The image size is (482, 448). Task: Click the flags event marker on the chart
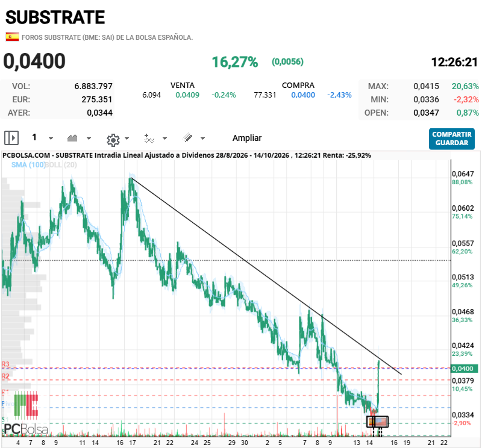click(378, 422)
